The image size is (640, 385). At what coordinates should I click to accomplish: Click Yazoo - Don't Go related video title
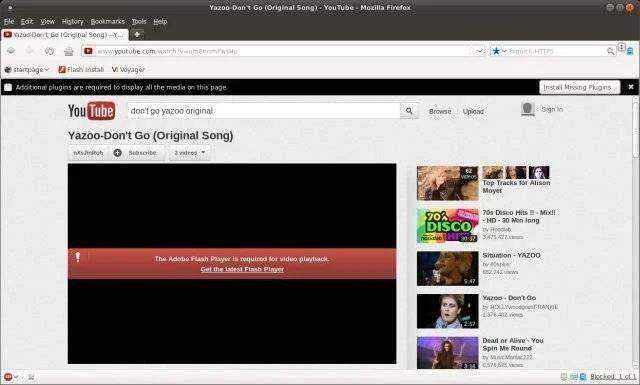tap(509, 298)
